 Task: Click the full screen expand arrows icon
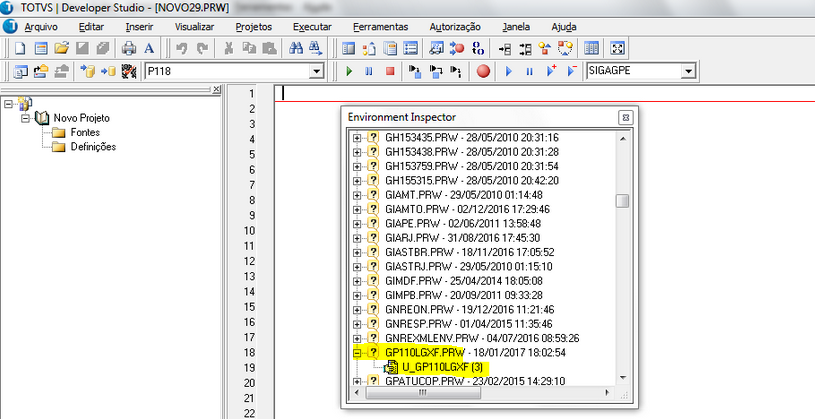click(x=617, y=48)
